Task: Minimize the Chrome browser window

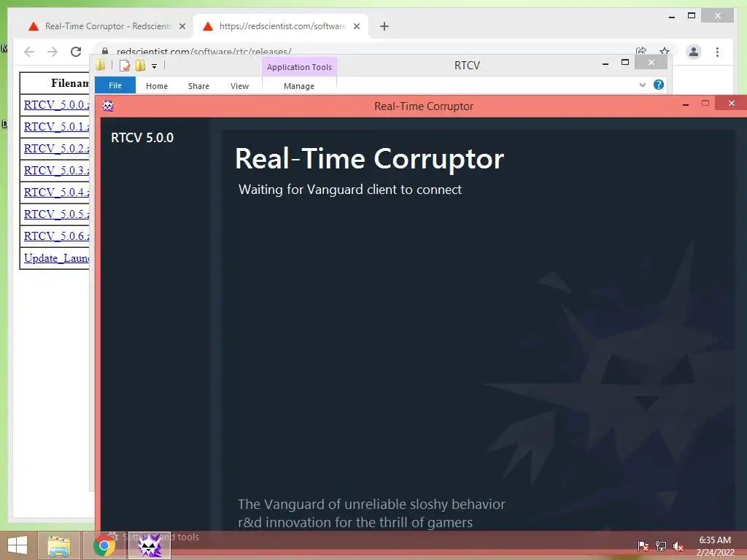Action: [672, 16]
